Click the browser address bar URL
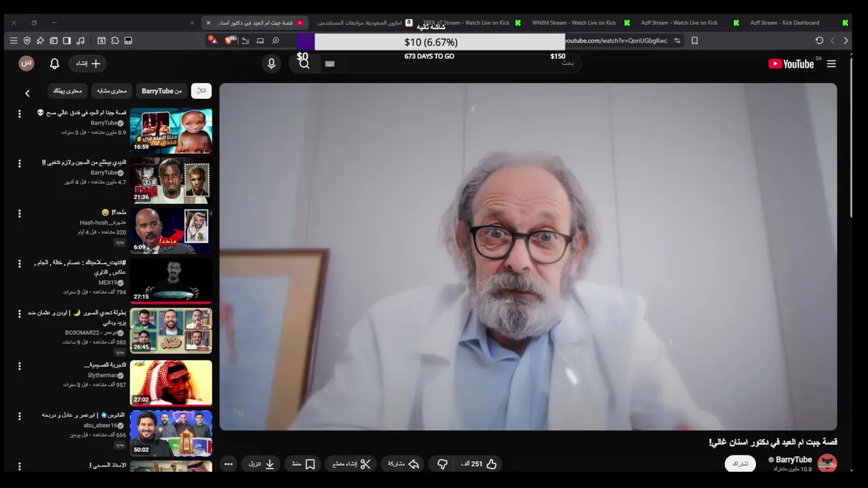Viewport: 868px width, 488px height. (616, 41)
